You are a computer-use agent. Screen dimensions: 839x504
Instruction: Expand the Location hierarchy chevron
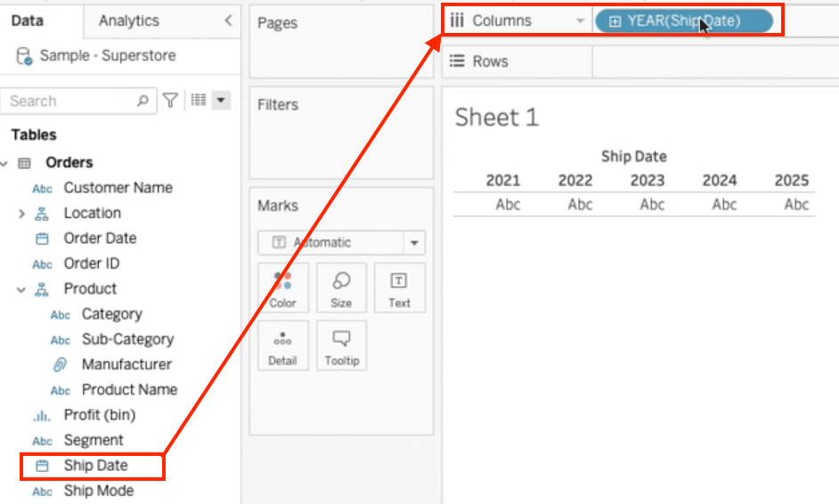[21, 214]
